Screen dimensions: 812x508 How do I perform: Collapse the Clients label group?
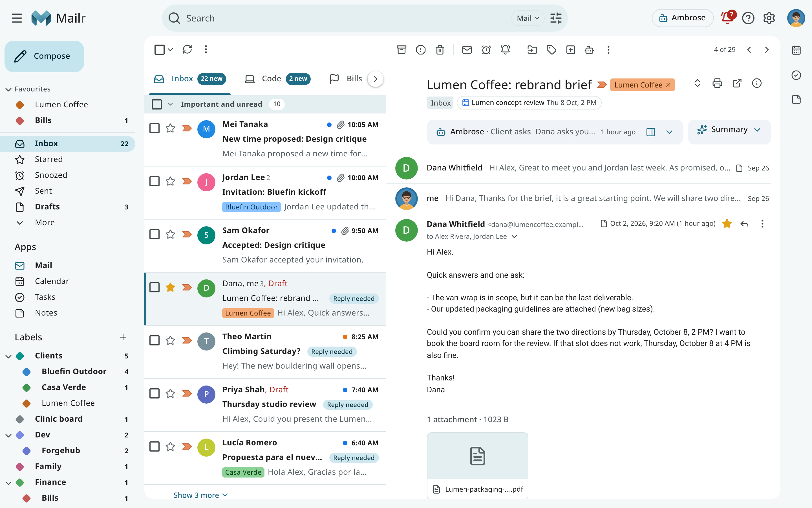click(8, 356)
